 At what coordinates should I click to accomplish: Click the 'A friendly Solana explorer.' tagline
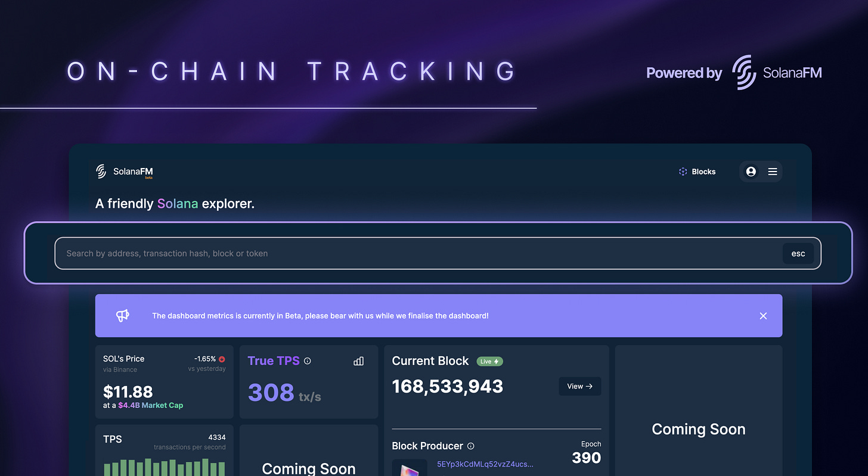pos(175,204)
